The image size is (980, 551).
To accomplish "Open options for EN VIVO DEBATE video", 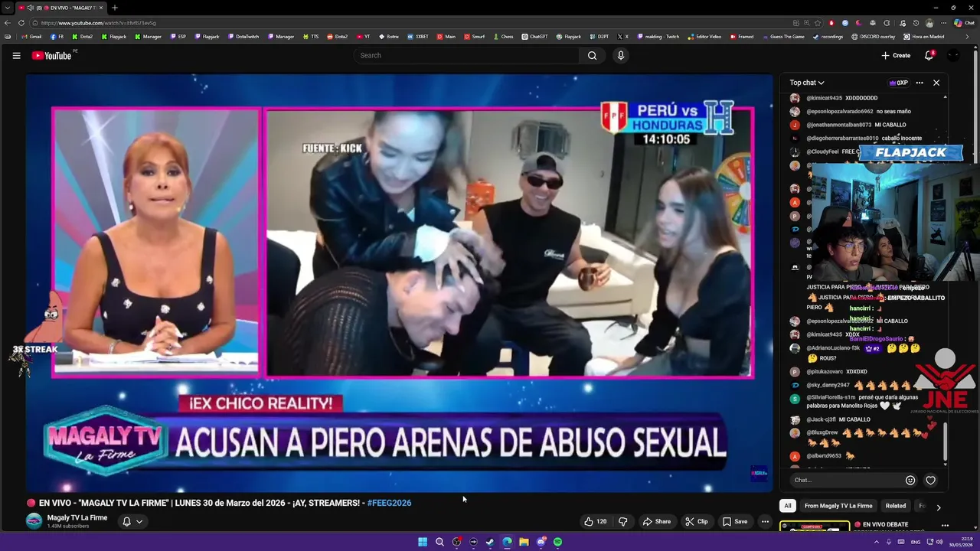I will (x=945, y=526).
